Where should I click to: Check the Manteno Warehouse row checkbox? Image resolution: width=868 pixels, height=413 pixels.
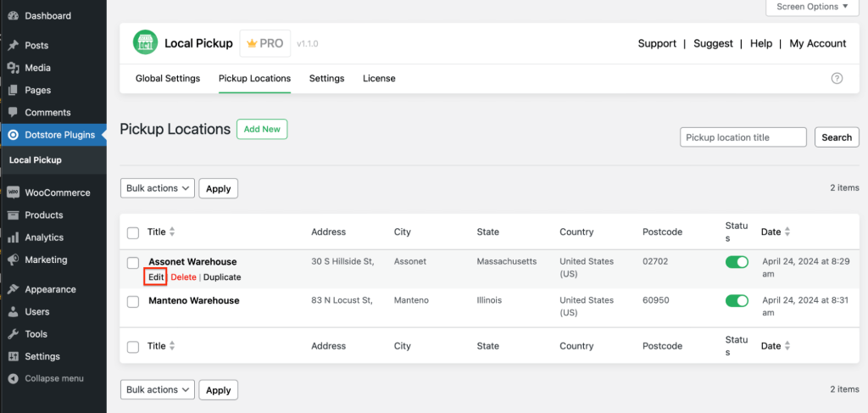pos(133,302)
